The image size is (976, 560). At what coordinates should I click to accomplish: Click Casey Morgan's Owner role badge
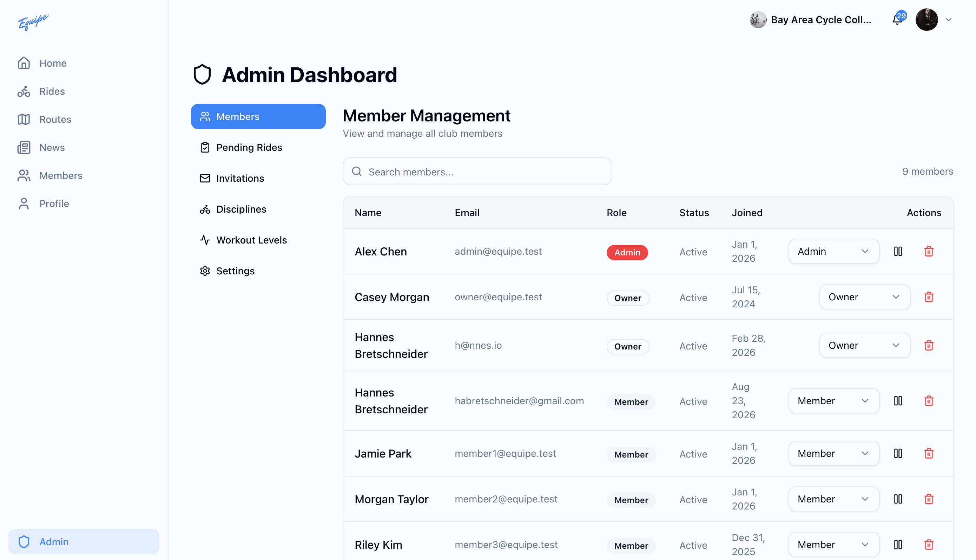(628, 298)
